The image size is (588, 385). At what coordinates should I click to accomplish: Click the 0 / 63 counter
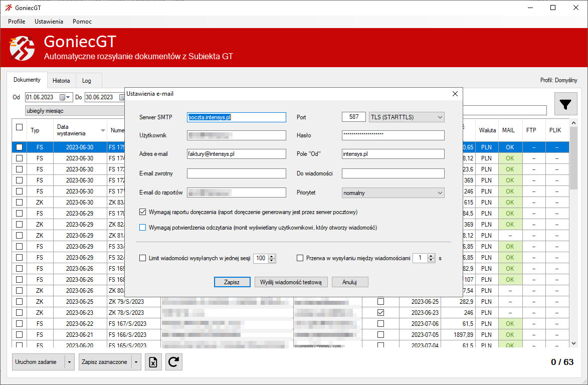point(562,362)
